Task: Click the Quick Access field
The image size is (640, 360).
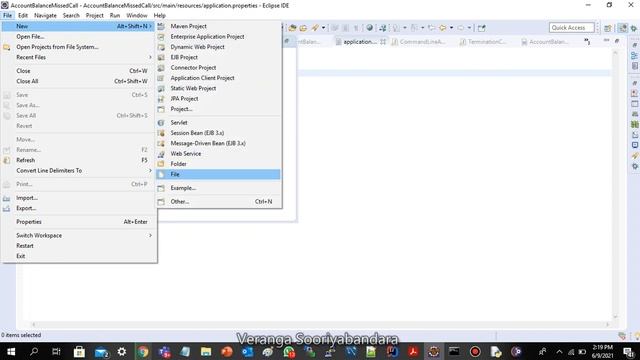Action: (x=571, y=27)
